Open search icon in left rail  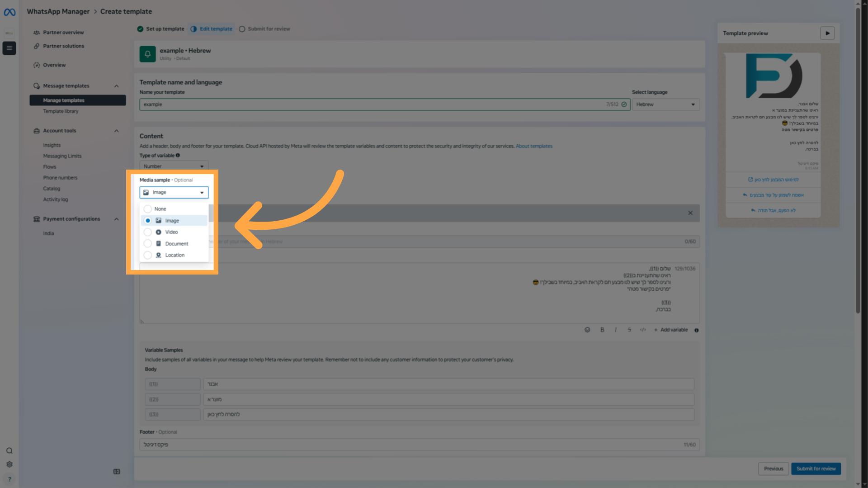pyautogui.click(x=9, y=451)
